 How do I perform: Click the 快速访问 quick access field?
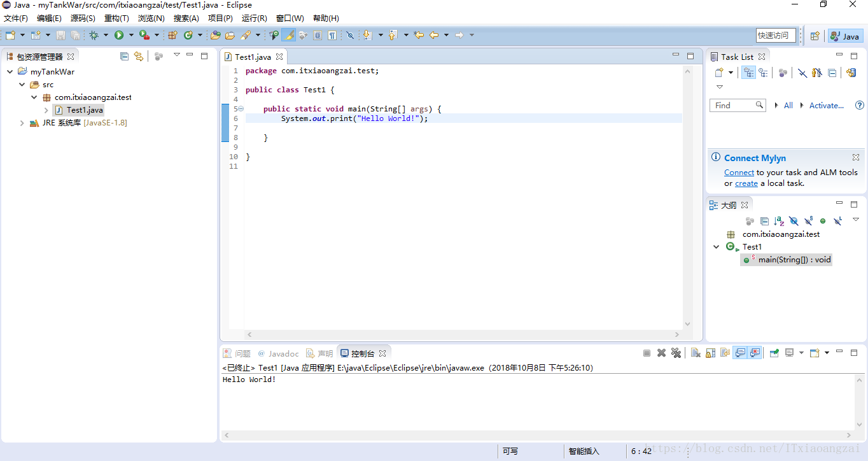[x=776, y=36]
